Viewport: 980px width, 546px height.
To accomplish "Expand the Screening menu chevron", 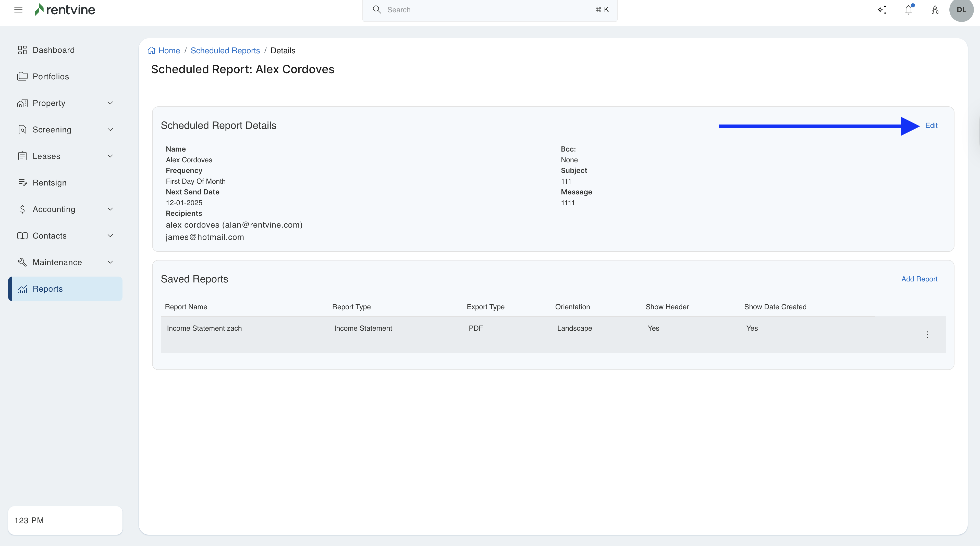I will pos(110,130).
